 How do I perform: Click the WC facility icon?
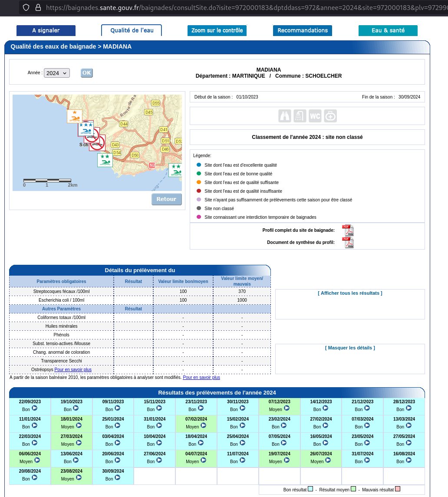[315, 116]
